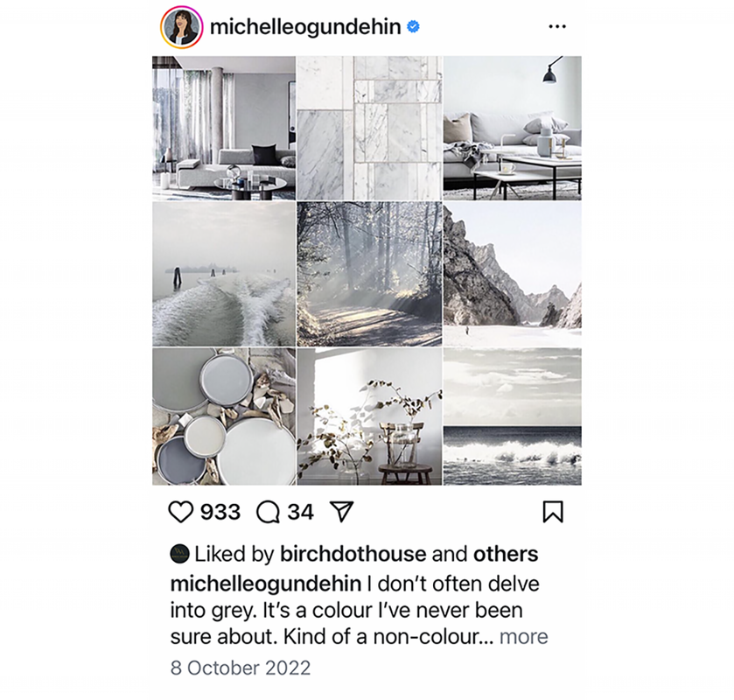Click the ocean waves image in the collage
The width and height of the screenshot is (734, 700).
(x=513, y=416)
